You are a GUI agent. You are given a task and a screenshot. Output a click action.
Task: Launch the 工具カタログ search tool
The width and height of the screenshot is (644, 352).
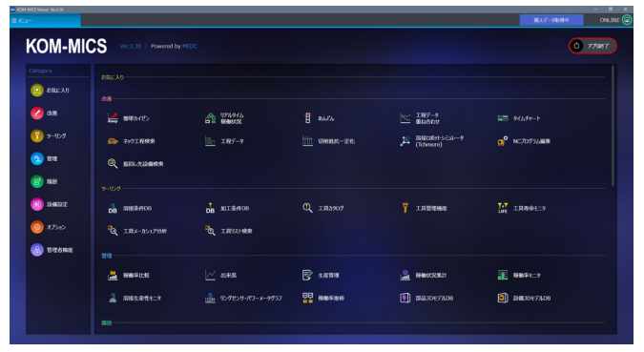click(x=323, y=208)
